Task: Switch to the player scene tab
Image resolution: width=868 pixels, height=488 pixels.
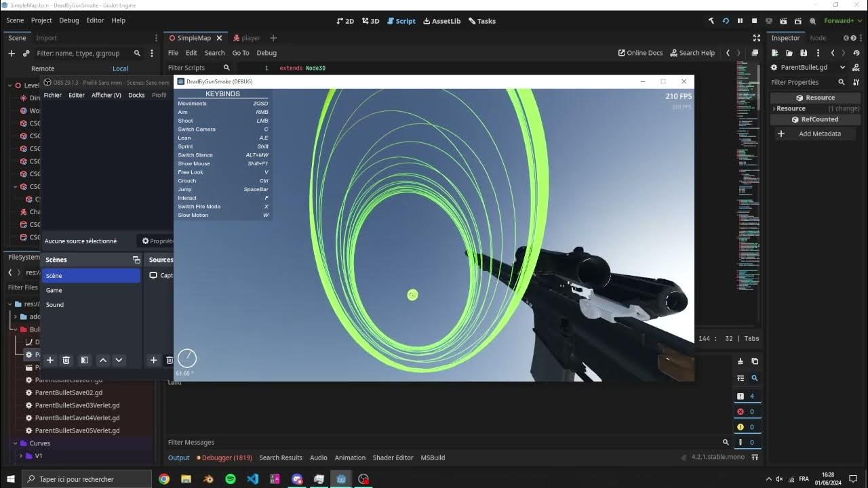Action: (246, 38)
